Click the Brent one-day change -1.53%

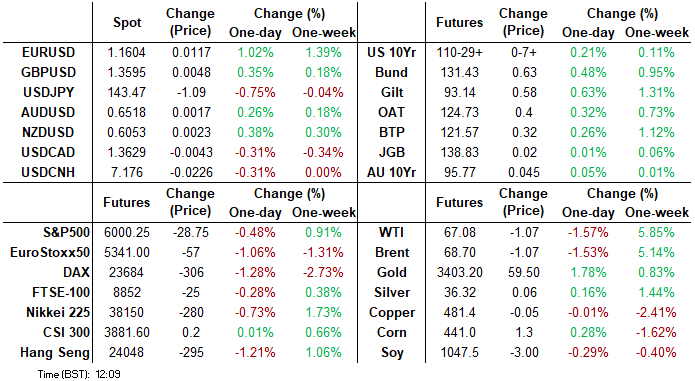point(588,252)
